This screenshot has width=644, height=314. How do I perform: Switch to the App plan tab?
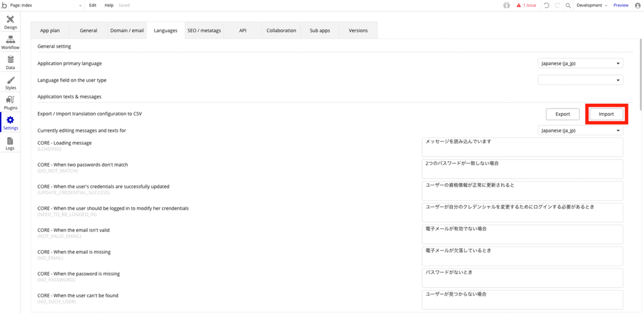coord(50,31)
